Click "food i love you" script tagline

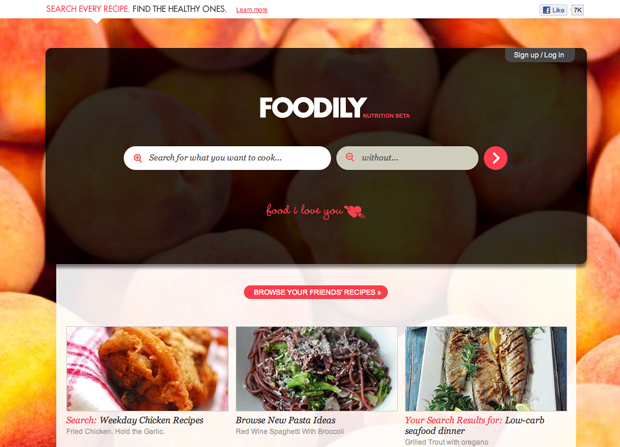[304, 210]
